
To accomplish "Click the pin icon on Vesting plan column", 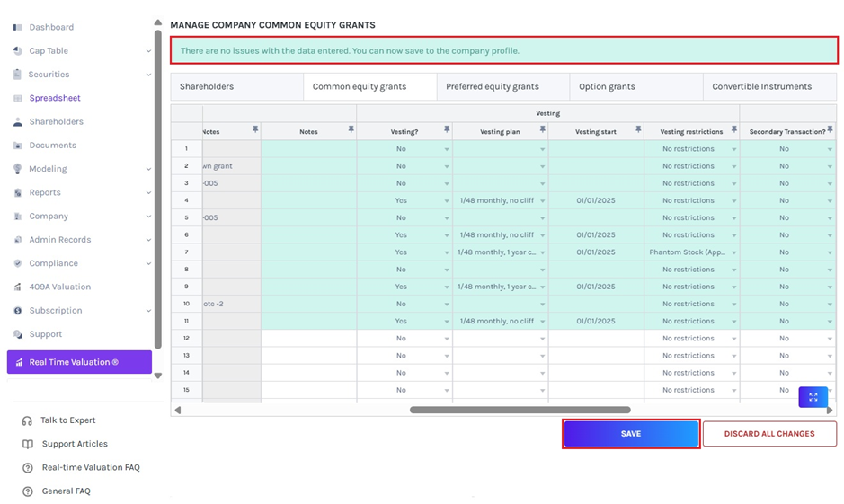I will click(x=542, y=130).
